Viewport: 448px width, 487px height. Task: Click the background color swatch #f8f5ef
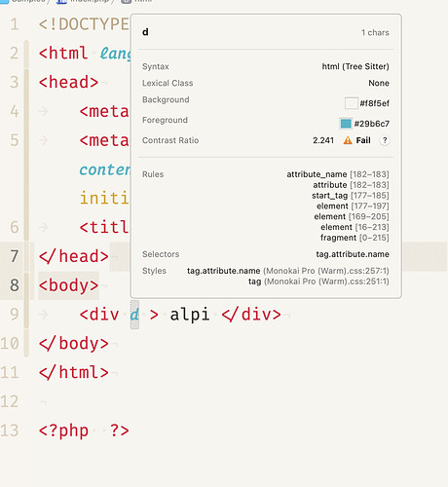pos(351,103)
